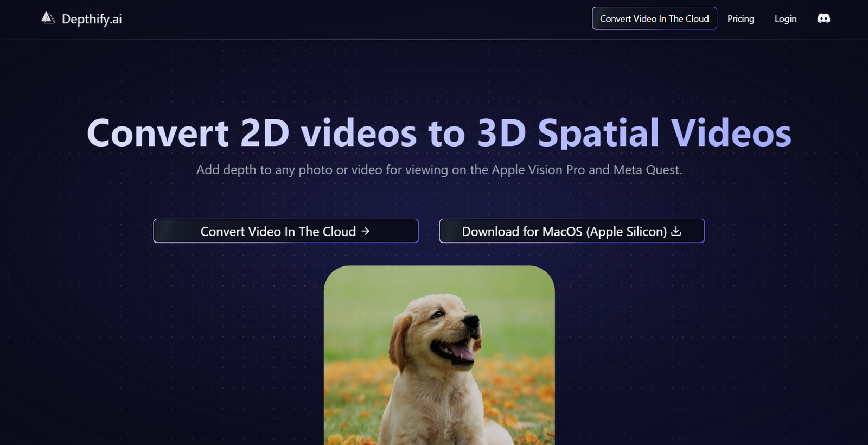Screen dimensions: 868x445
Task: Click Download for MacOS (Apple Silicon) button
Action: [572, 231]
